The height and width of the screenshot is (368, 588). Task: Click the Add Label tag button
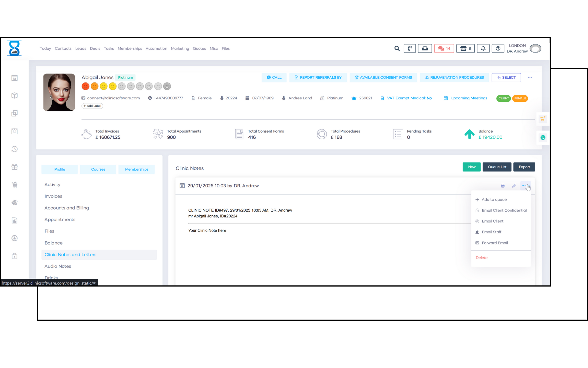92,106
